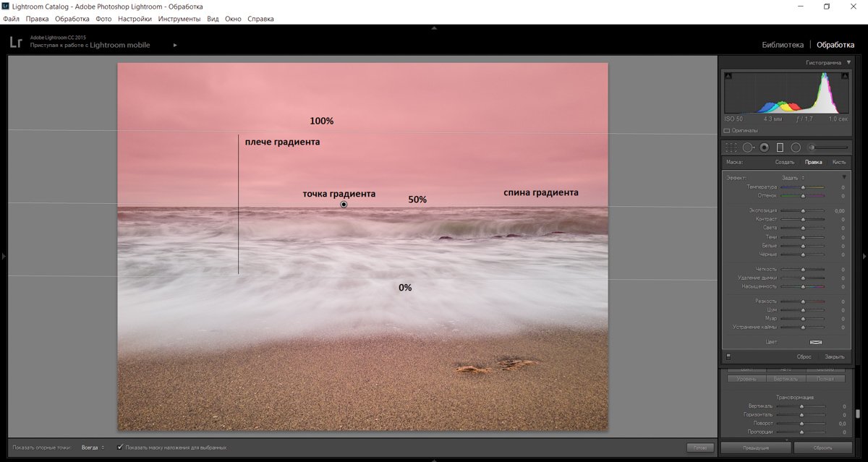Collapse the Гистограмма panel
The width and height of the screenshot is (868, 462).
coord(848,63)
